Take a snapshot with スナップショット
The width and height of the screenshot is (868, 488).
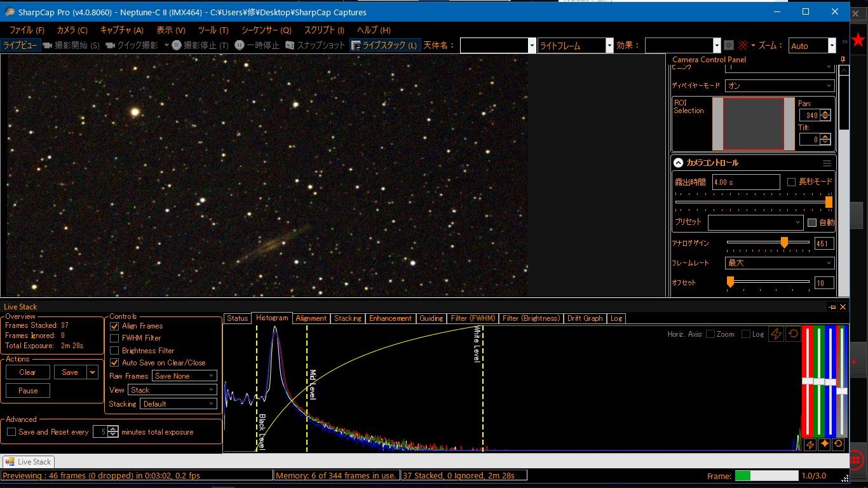click(315, 46)
